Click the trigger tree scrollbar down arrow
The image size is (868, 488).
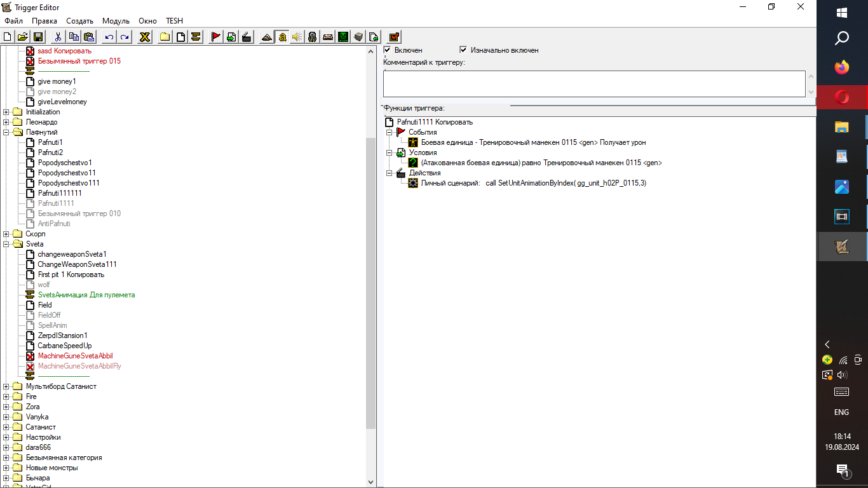click(x=371, y=483)
